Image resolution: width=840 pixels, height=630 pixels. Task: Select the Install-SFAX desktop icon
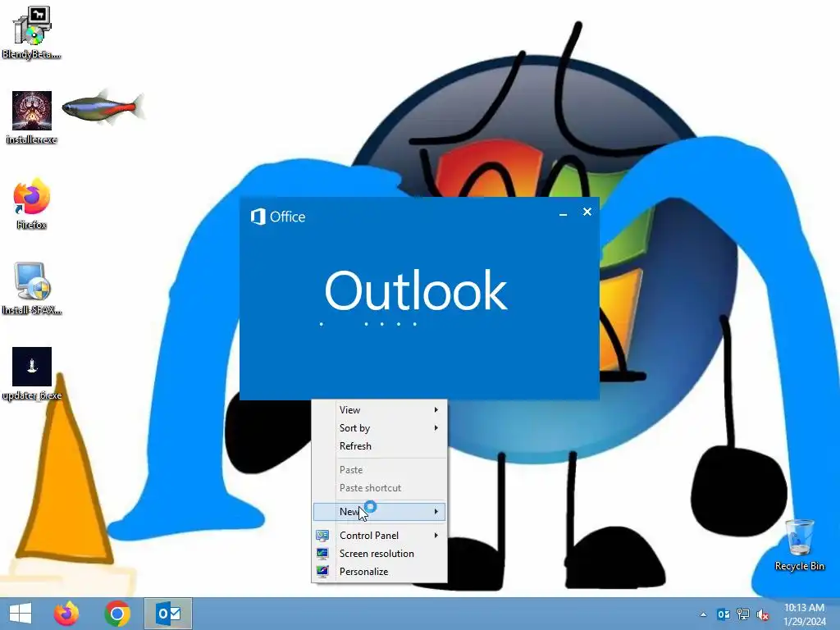click(x=32, y=289)
